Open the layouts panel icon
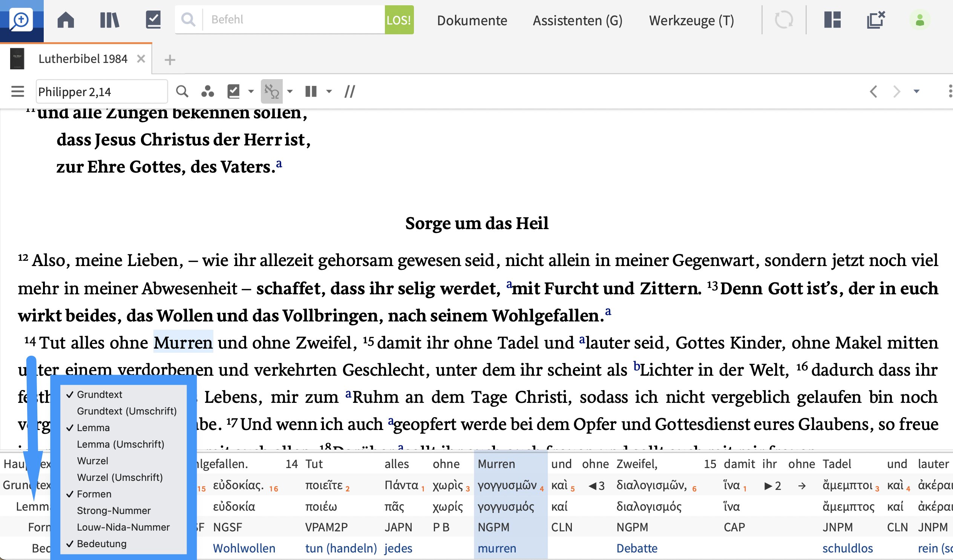The image size is (953, 560). click(832, 20)
